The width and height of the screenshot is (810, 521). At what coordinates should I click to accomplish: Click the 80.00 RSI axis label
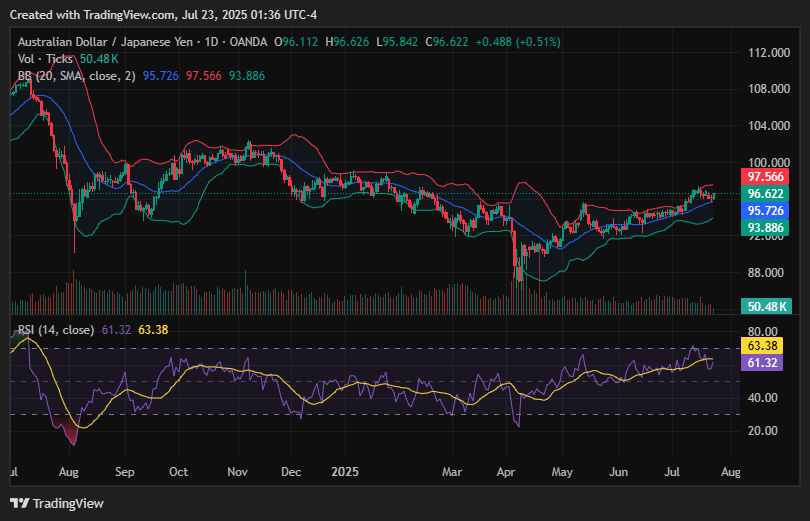click(762, 331)
